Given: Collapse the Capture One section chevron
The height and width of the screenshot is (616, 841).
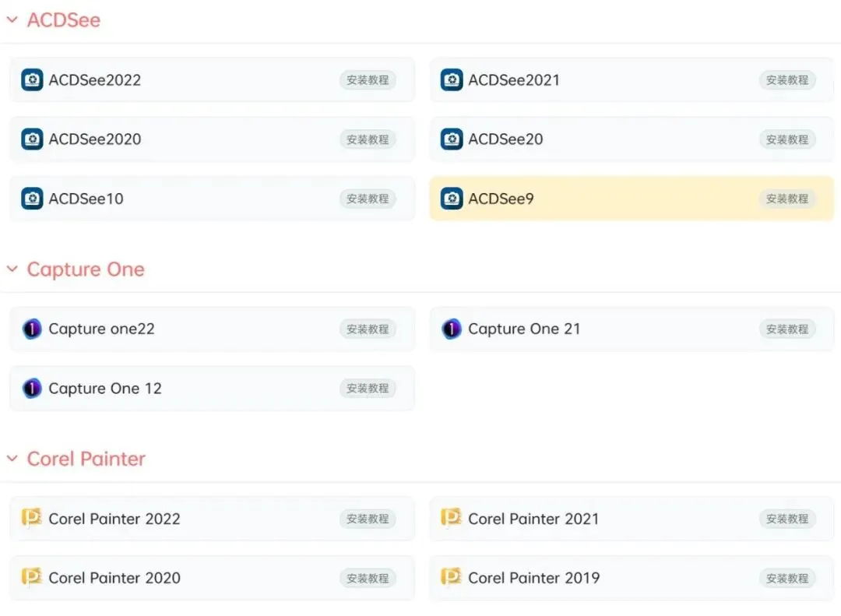Looking at the screenshot, I should [x=12, y=269].
